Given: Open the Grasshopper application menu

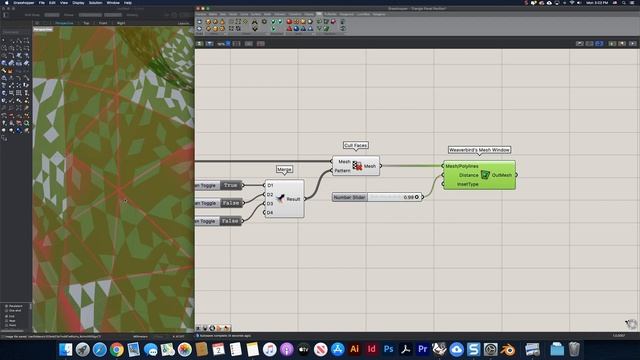Looking at the screenshot, I should click(x=24, y=2).
